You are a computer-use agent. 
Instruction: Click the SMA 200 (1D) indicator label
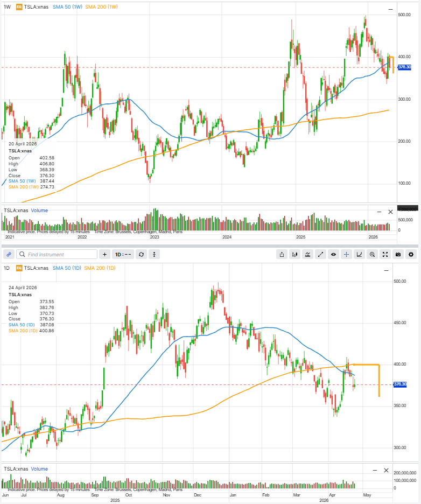(x=100, y=268)
